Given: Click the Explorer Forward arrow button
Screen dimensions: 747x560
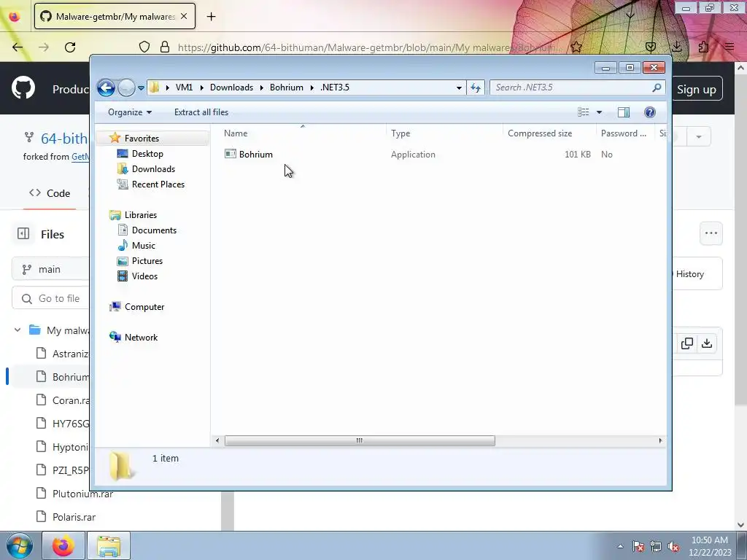Looking at the screenshot, I should 126,87.
